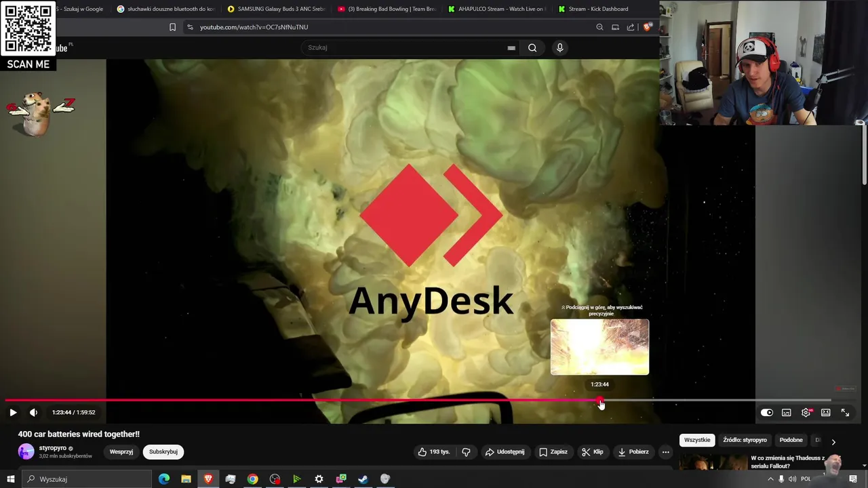Click the install/cast screen icon in the address bar
Viewport: 868px width, 488px height.
[x=615, y=27]
